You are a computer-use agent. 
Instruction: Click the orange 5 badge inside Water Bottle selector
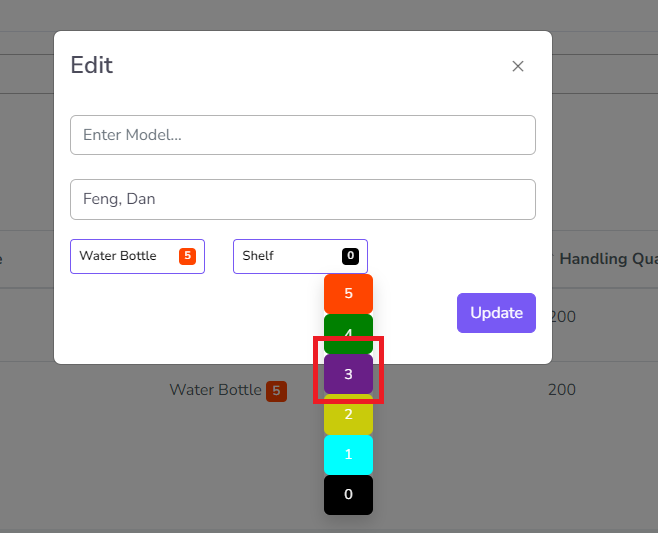tap(187, 256)
